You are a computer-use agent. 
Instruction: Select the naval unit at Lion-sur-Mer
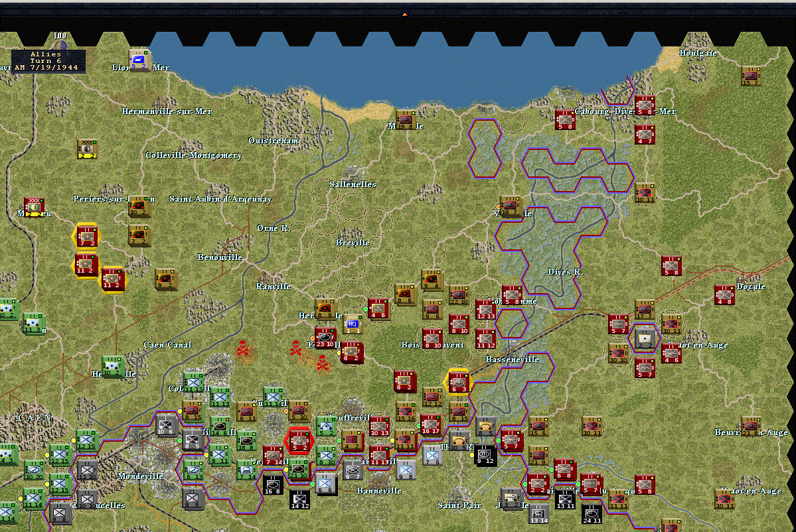click(139, 60)
